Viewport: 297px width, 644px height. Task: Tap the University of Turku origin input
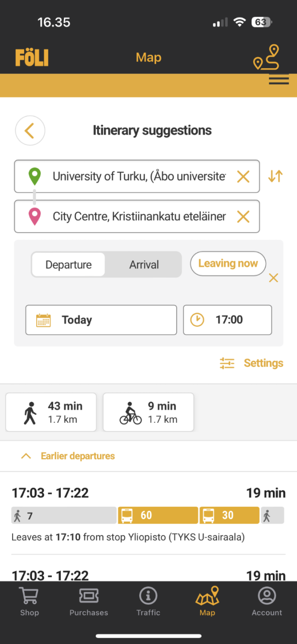[139, 177]
